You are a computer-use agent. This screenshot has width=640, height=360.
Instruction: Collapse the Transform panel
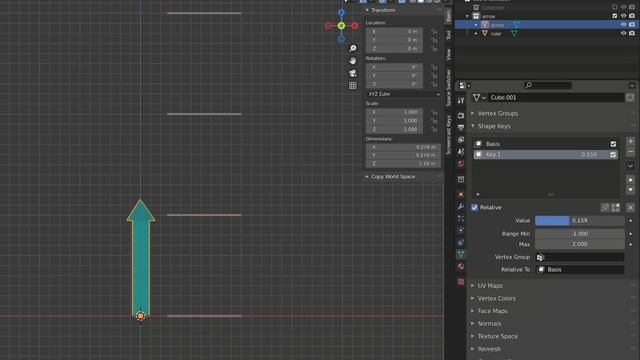click(x=367, y=10)
